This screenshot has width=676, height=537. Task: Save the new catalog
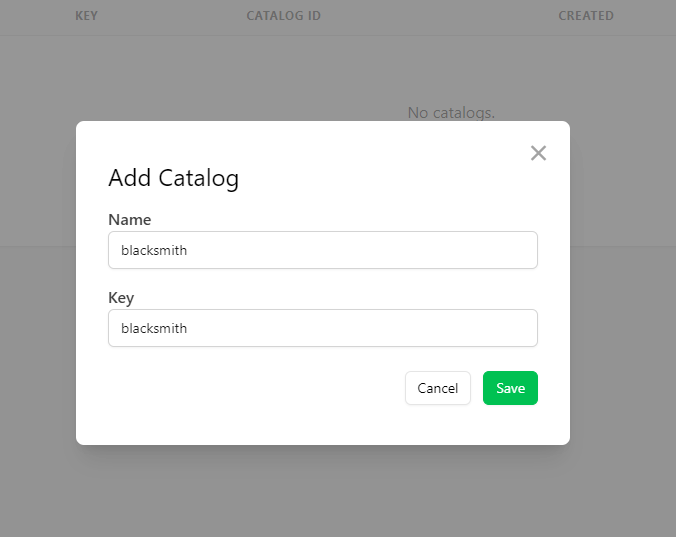pos(510,388)
